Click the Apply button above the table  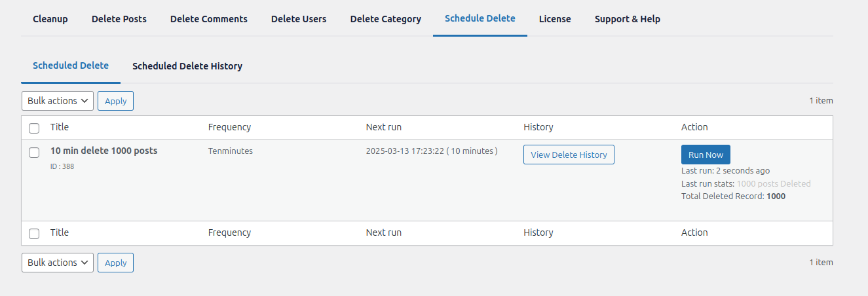click(115, 101)
